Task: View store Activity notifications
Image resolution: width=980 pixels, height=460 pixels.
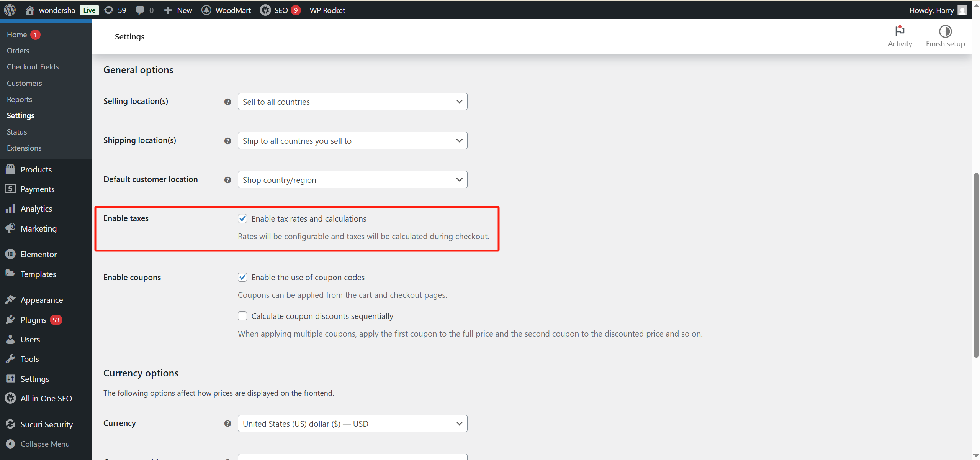Action: [x=900, y=36]
